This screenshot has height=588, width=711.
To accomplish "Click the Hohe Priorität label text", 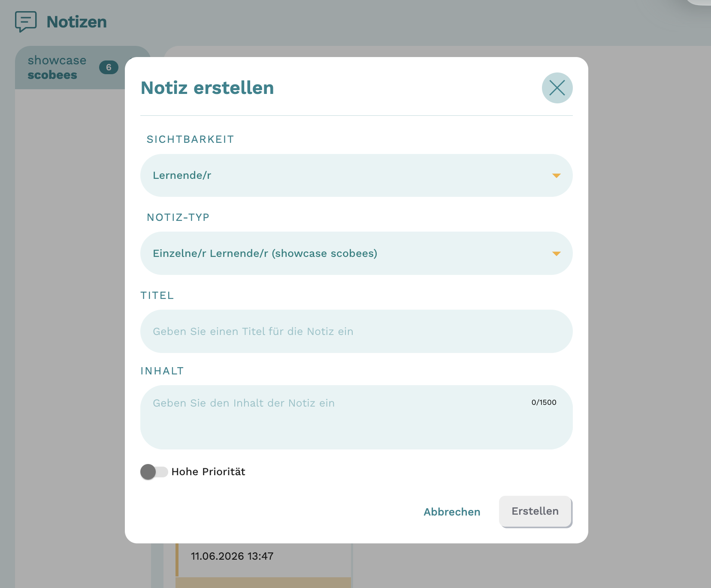I will tap(208, 472).
